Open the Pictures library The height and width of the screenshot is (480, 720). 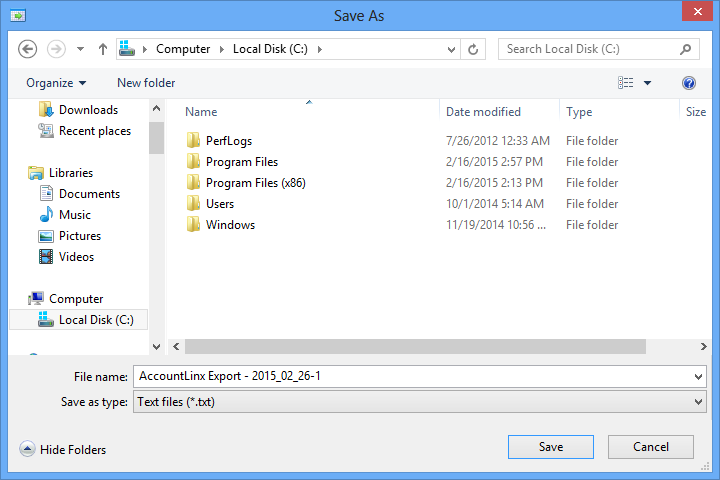pos(80,236)
